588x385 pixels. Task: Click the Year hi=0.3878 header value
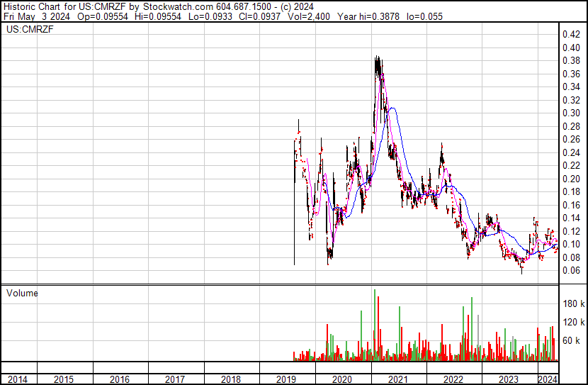point(368,16)
